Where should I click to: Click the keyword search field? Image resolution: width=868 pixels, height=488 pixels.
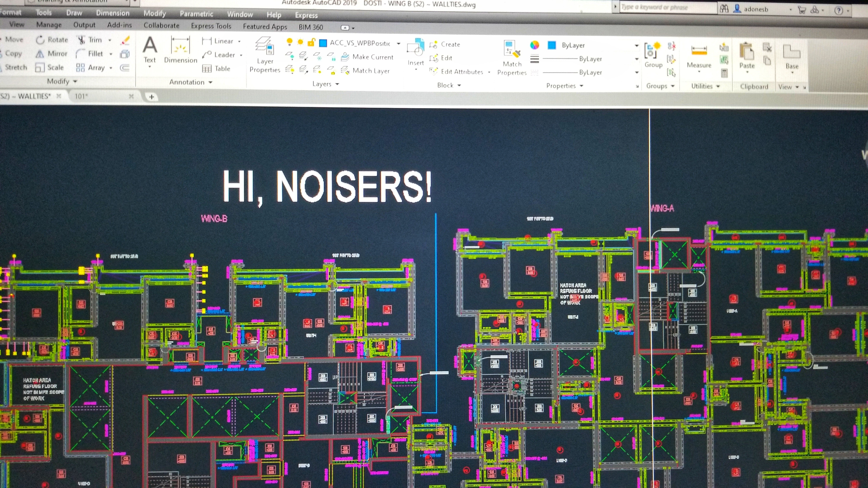tap(668, 7)
